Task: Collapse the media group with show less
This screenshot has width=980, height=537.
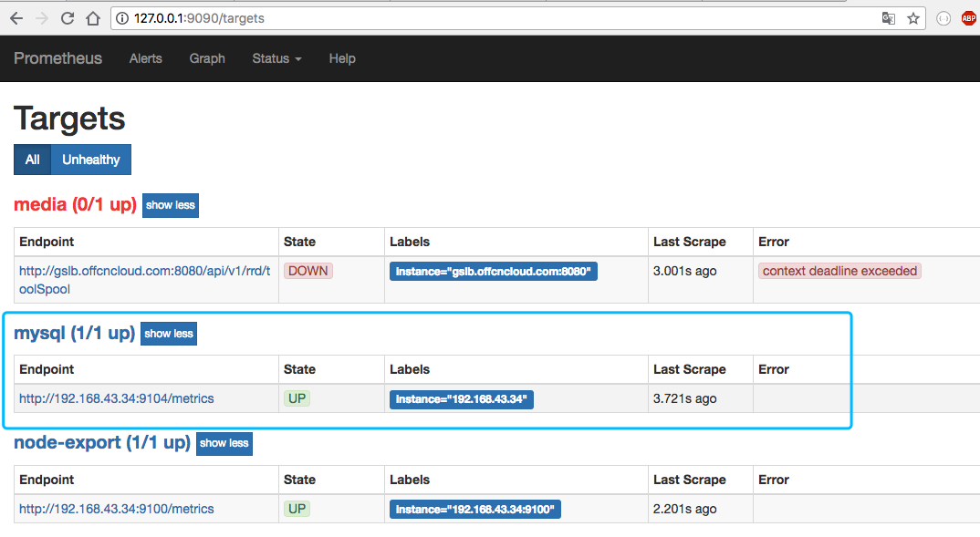Action: [x=170, y=205]
